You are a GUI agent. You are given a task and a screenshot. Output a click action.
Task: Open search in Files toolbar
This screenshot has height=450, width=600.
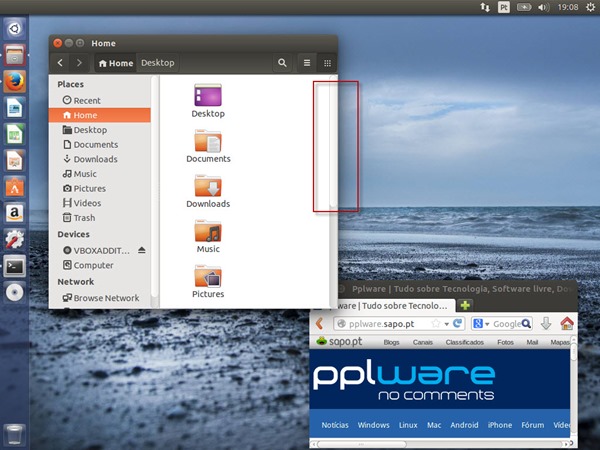click(x=282, y=63)
